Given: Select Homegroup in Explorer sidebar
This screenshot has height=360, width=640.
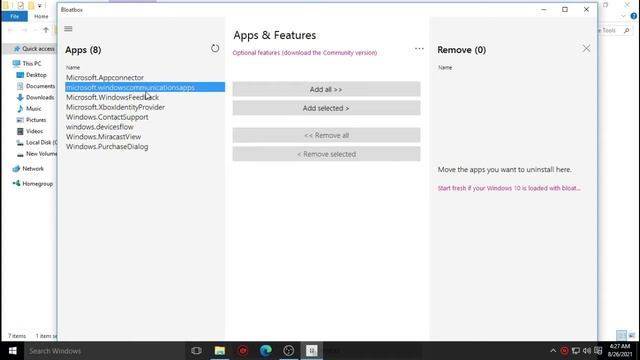Looking at the screenshot, I should [33, 184].
